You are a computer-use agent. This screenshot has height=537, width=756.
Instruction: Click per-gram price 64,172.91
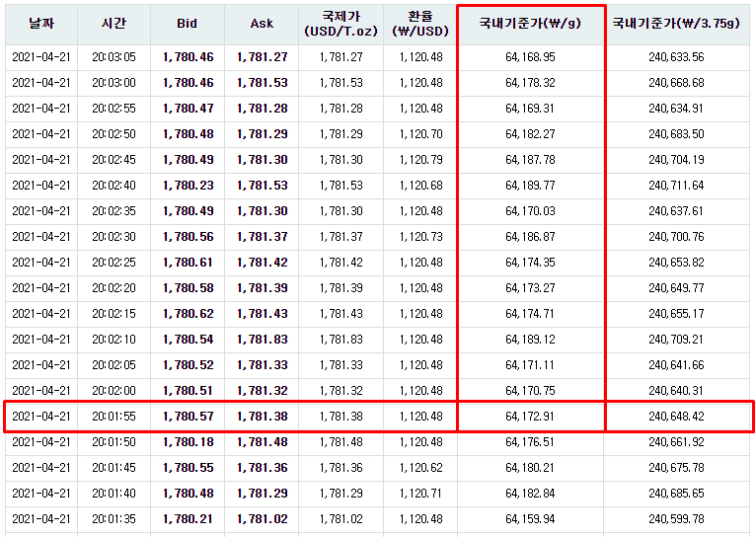tap(530, 417)
